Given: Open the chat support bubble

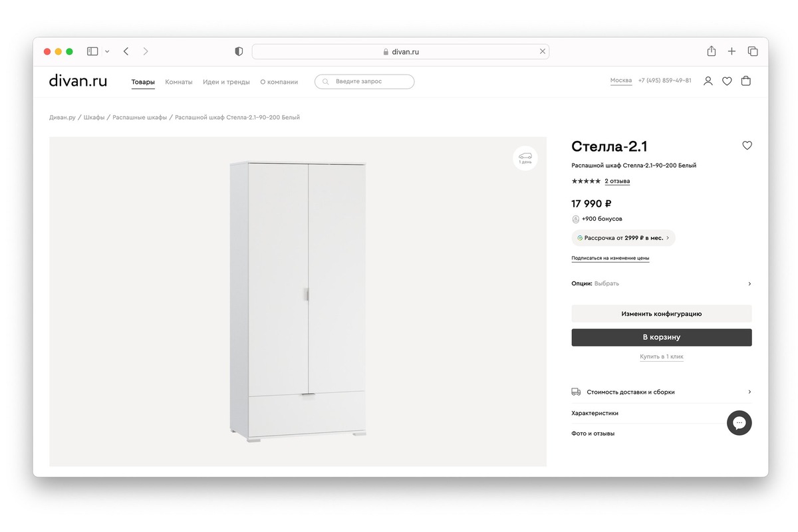Looking at the screenshot, I should click(739, 423).
